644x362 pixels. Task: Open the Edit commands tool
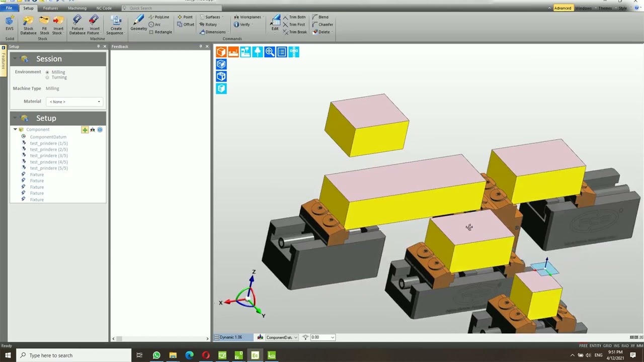click(275, 23)
